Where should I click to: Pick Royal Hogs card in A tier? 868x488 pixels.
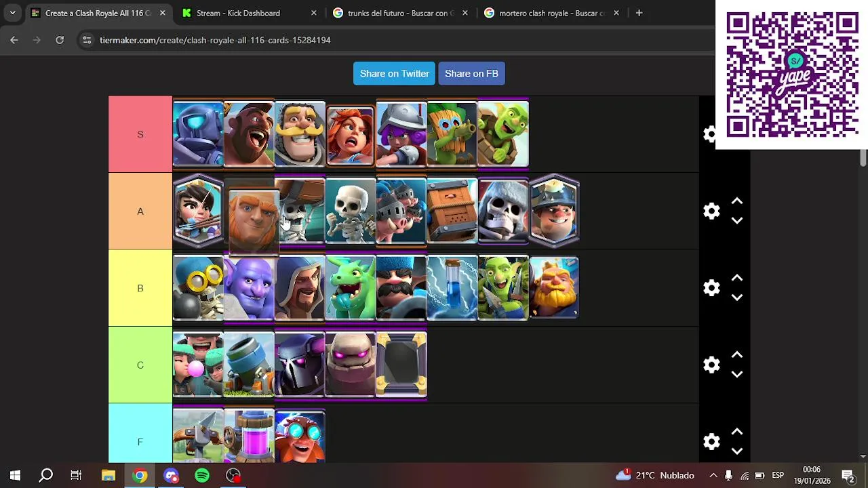(401, 211)
